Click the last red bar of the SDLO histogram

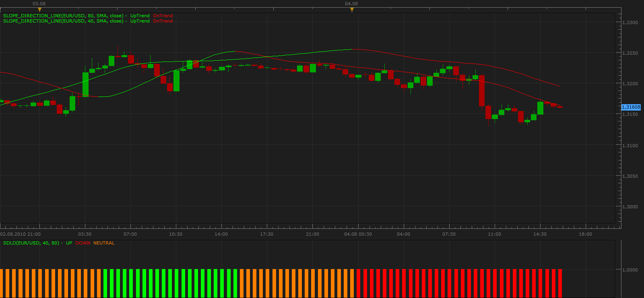(559, 284)
